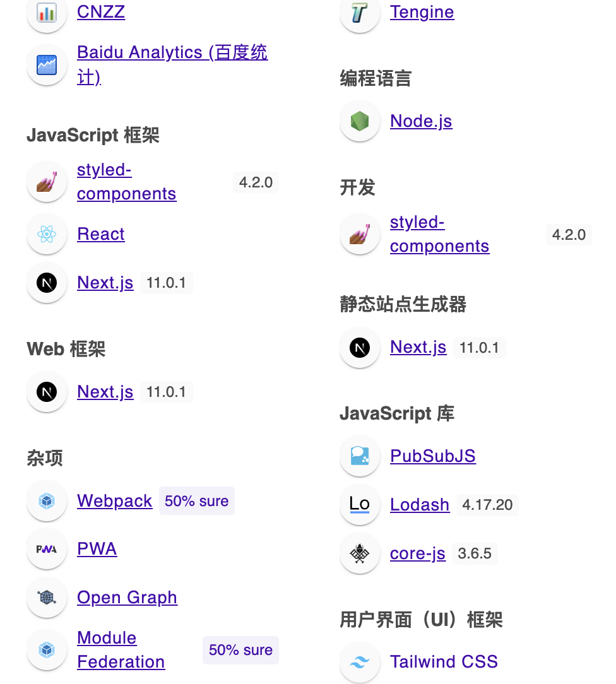Open the React link
This screenshot has height=684, width=616.
(101, 234)
